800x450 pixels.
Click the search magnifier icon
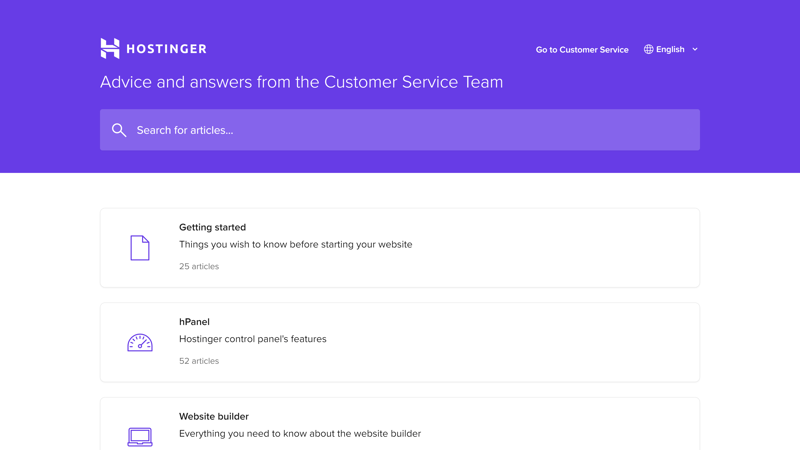point(119,130)
